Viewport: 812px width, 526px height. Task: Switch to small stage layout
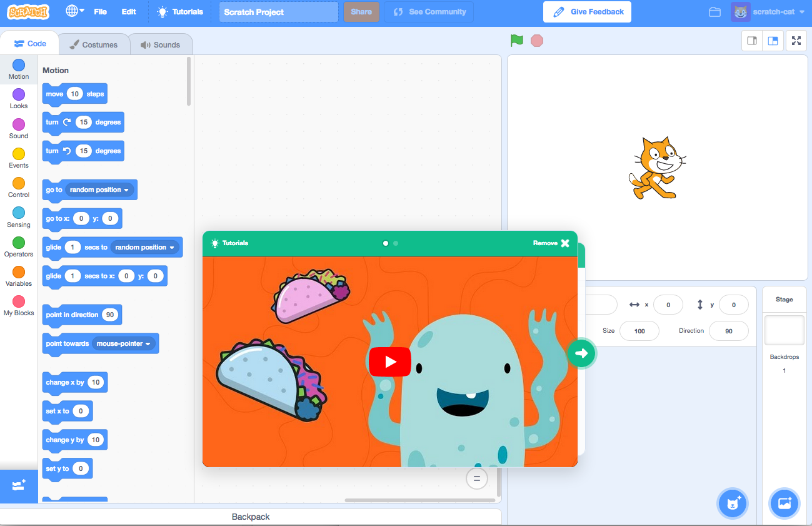coord(752,41)
